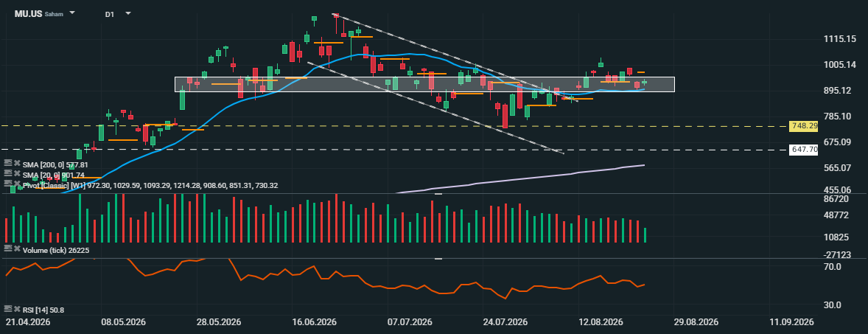Open settings icon for Volume (tick) indicator
Viewport: 868px width, 334px height.
[x=8, y=250]
